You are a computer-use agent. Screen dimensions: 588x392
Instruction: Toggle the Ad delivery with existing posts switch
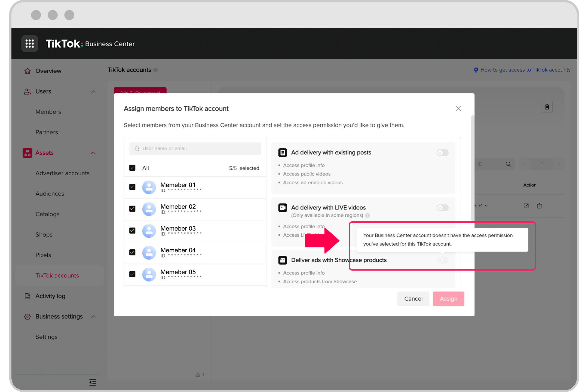[443, 152]
